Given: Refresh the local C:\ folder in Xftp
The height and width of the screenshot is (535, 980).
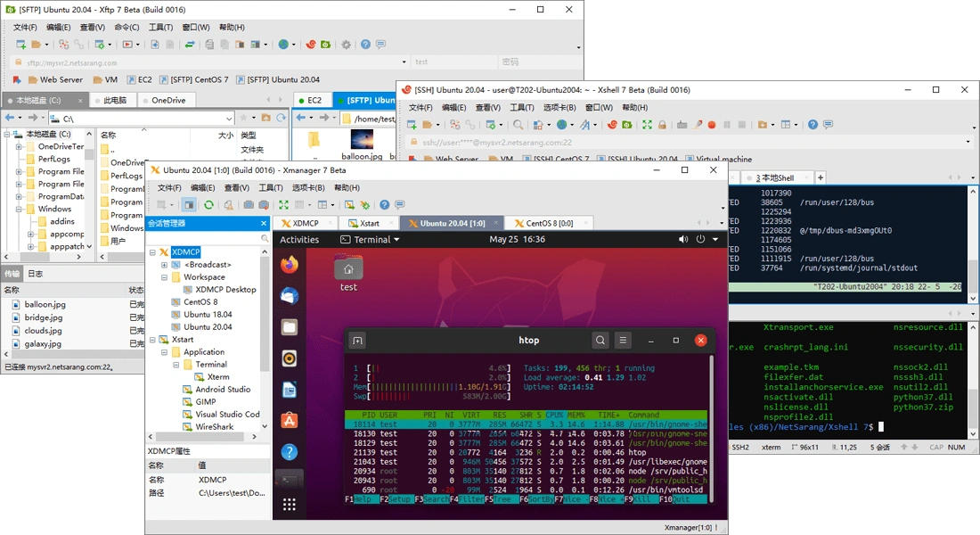Looking at the screenshot, I should point(282,118).
